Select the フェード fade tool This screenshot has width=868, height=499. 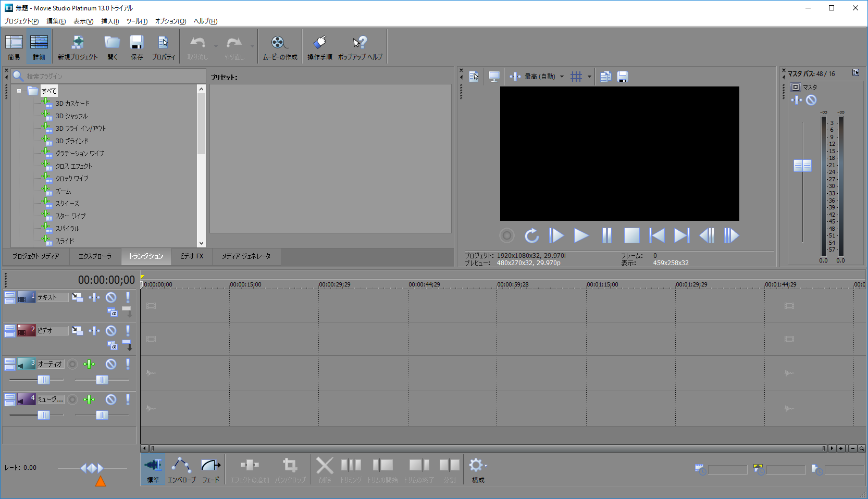[x=210, y=469]
